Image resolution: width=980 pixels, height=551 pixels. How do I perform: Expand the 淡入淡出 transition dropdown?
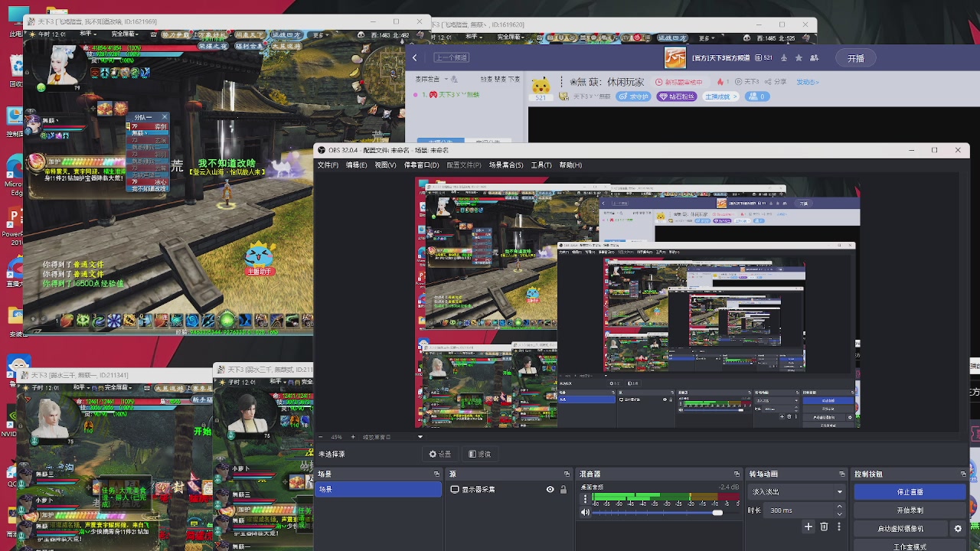click(839, 492)
